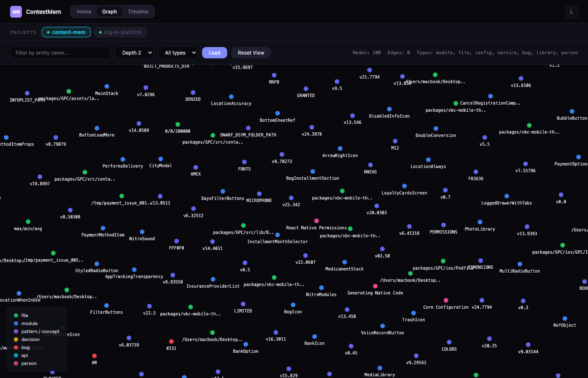588x378 pixels.
Task: Select the NitroModules node
Action: click(321, 288)
